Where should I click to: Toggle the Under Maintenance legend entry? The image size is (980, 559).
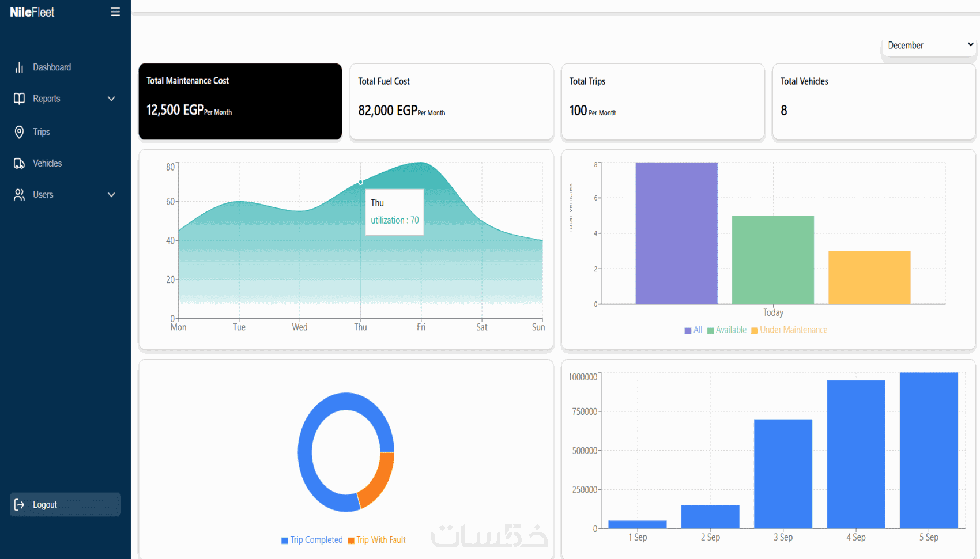coord(789,330)
